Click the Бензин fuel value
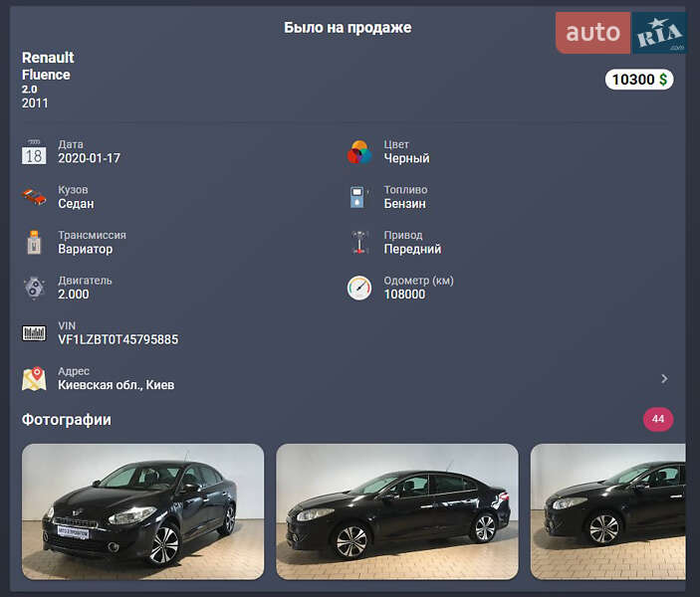Screen dimensions: 700x597 tap(405, 203)
